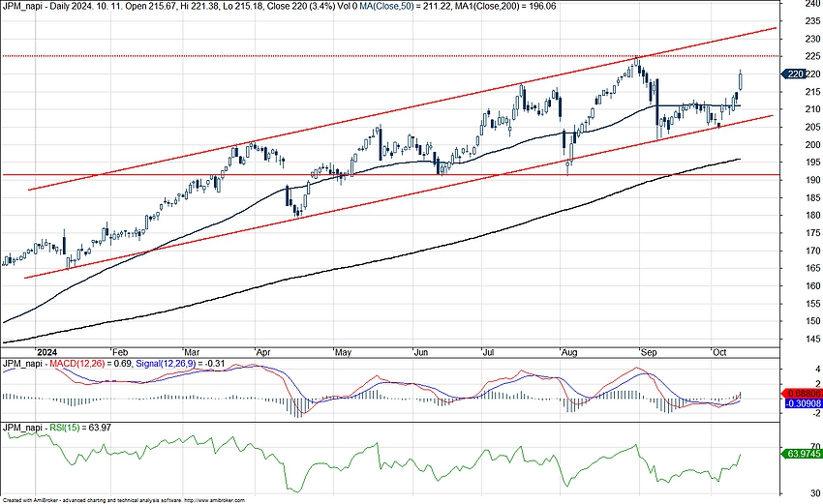Click the 'Sep' label on the time axis
823x504 pixels.
649,352
